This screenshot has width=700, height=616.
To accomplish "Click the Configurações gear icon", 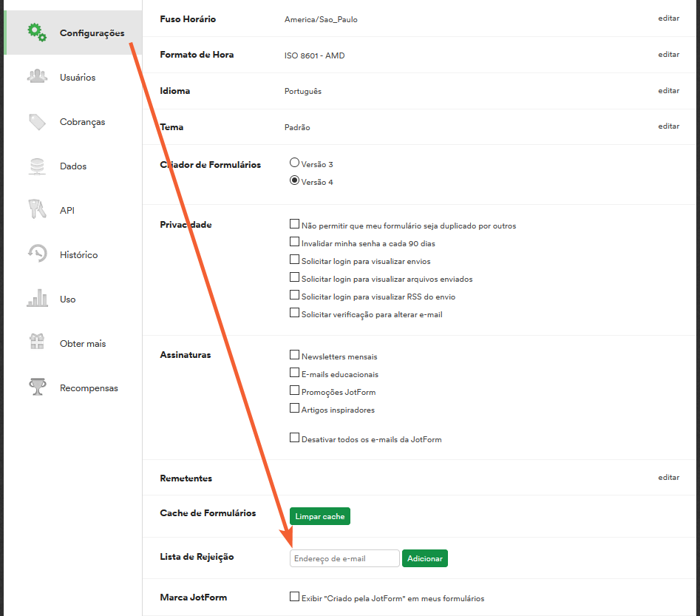I will tap(37, 33).
